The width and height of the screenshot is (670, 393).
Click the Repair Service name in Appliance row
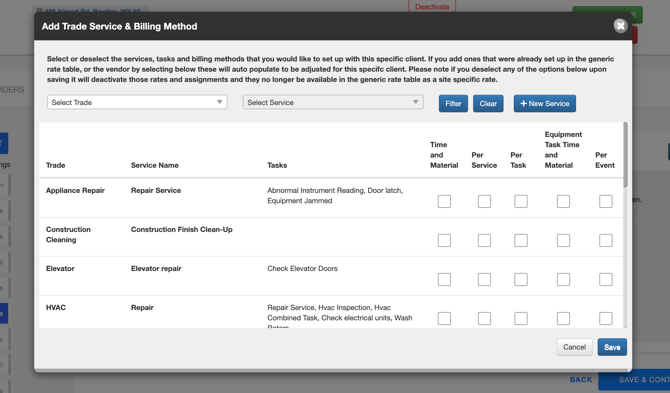pos(156,191)
